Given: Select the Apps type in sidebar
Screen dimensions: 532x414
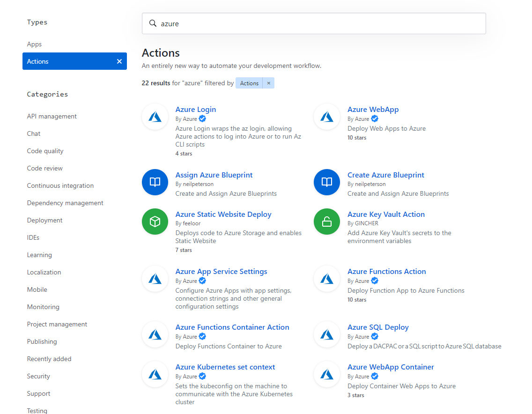Looking at the screenshot, I should (34, 44).
